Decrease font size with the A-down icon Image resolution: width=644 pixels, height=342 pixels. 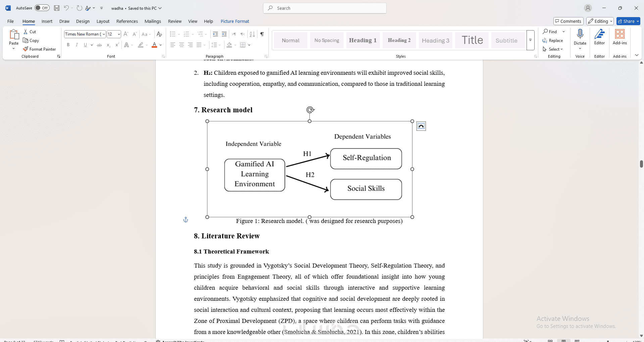click(135, 34)
